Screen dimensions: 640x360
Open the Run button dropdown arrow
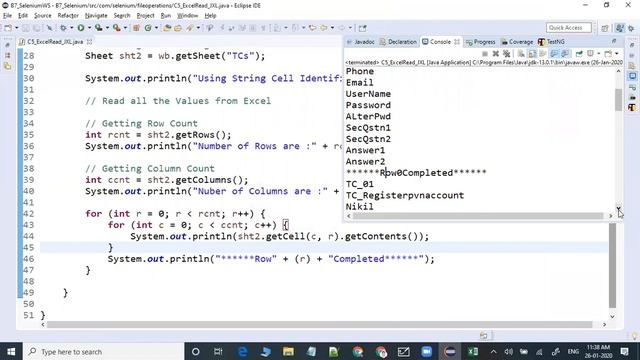click(89, 28)
